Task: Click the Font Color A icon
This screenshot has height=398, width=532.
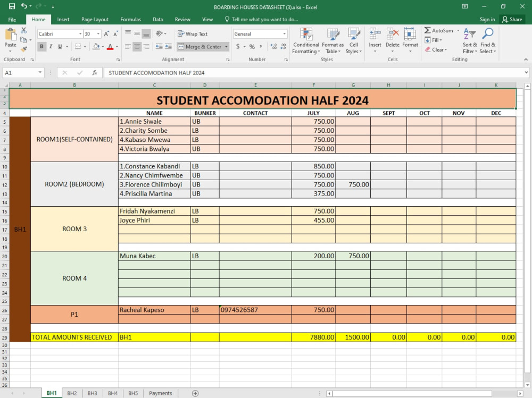Action: click(110, 46)
